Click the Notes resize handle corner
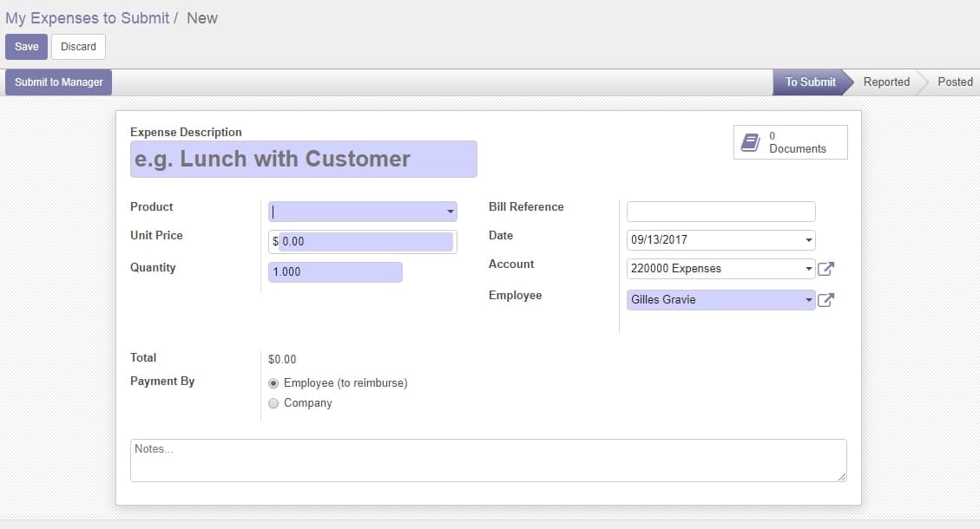Image resolution: width=980 pixels, height=529 pixels. 842,477
